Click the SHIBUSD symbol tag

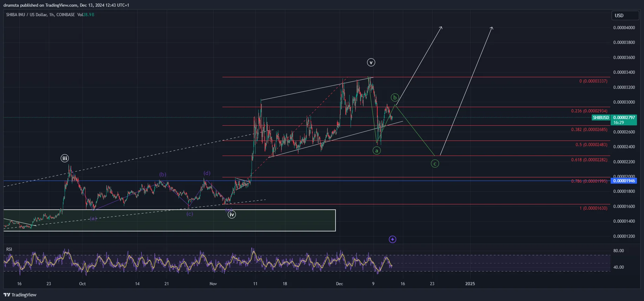(601, 118)
